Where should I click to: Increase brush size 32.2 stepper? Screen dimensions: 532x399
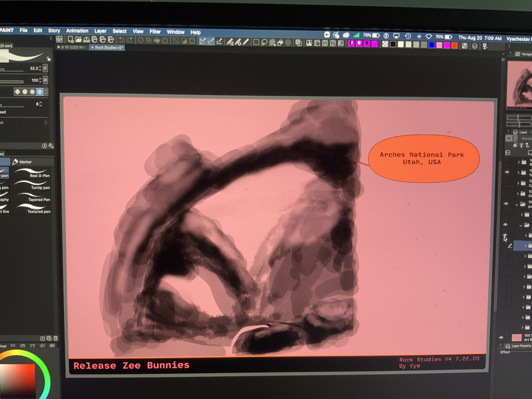coord(40,67)
